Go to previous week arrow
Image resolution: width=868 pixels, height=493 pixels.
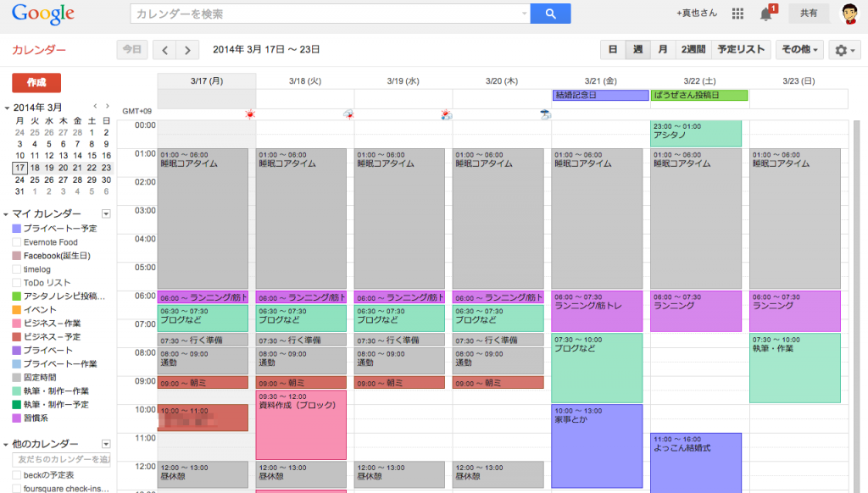click(165, 50)
